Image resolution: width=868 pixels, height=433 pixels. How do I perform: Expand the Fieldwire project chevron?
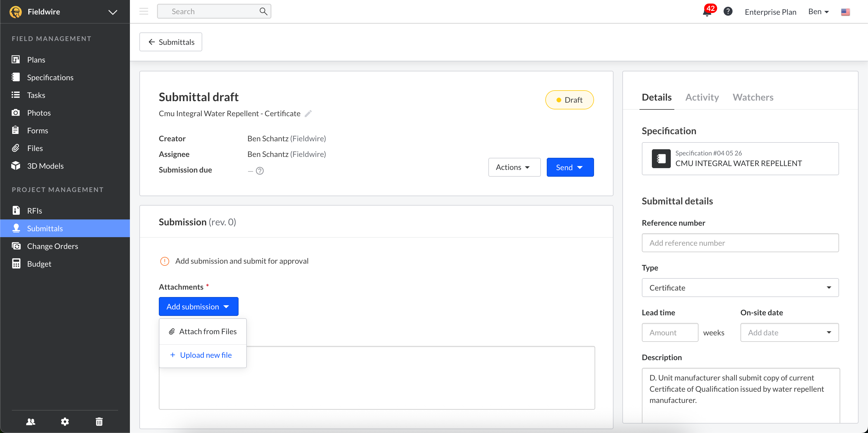112,12
